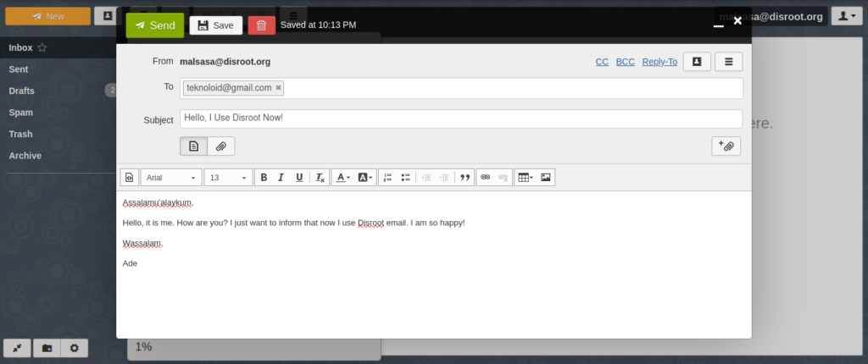Image resolution: width=868 pixels, height=364 pixels.
Task: Compose a new message with the New button
Action: (47, 16)
